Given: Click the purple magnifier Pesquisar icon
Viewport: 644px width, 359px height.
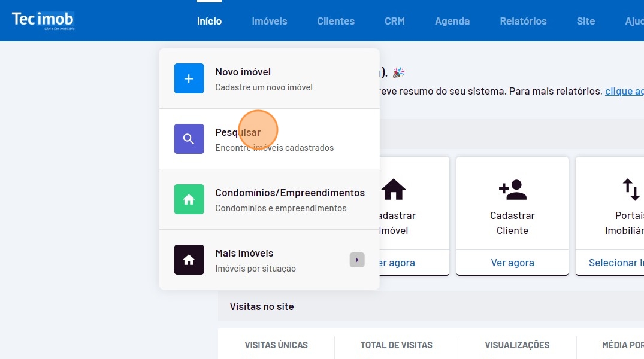Looking at the screenshot, I should [x=189, y=139].
